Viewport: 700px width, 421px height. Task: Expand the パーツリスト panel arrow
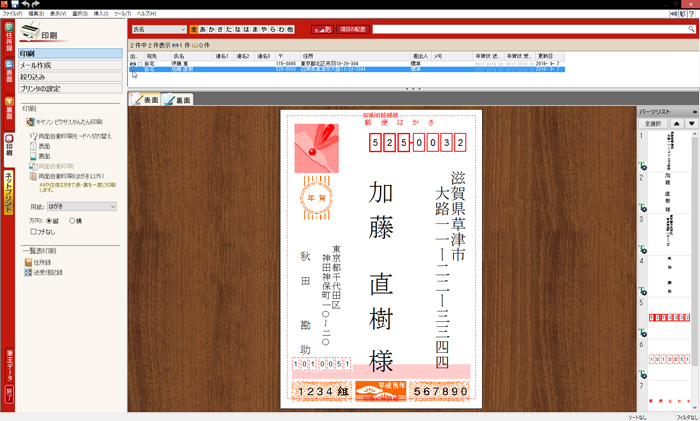click(x=694, y=111)
